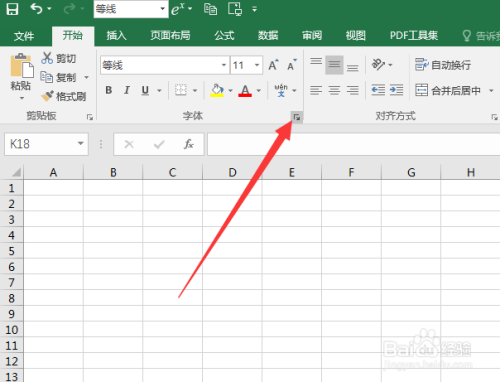
Task: Click the Insert Function fx icon
Action: 189,144
